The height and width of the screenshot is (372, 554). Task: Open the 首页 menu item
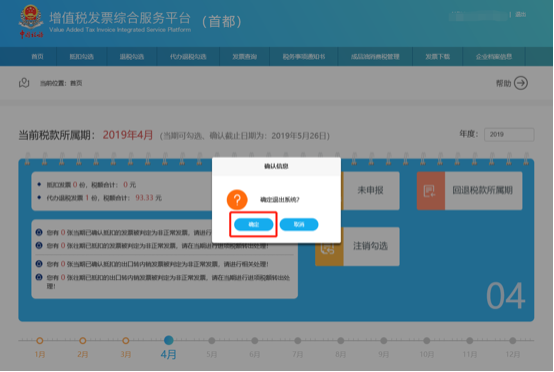click(37, 57)
